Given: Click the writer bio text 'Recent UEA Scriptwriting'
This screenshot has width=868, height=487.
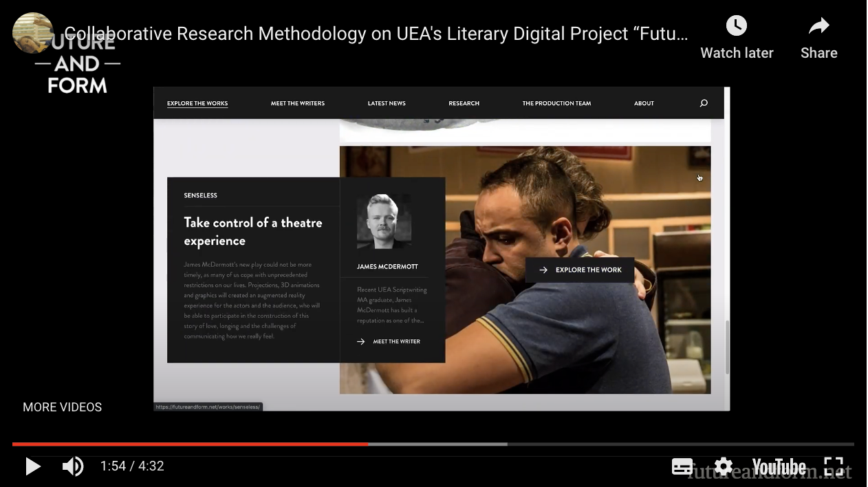Looking at the screenshot, I should click(392, 305).
